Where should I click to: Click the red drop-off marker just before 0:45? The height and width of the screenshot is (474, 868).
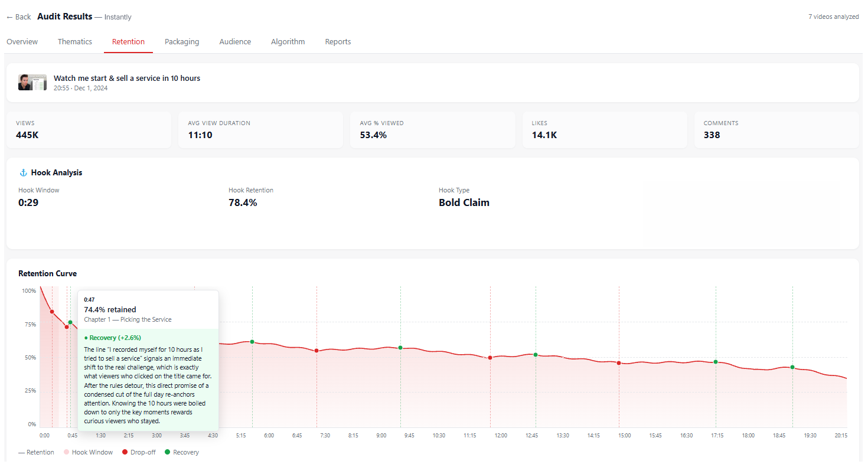click(x=67, y=327)
